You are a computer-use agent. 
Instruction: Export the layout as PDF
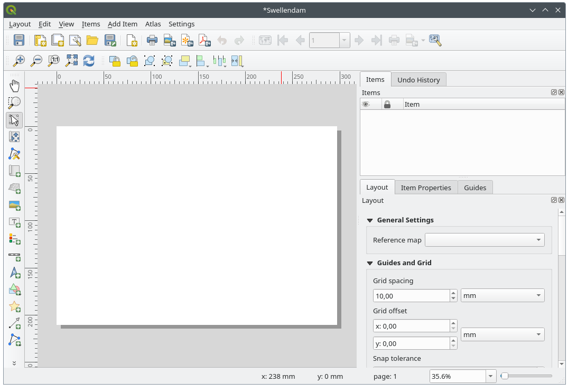204,40
